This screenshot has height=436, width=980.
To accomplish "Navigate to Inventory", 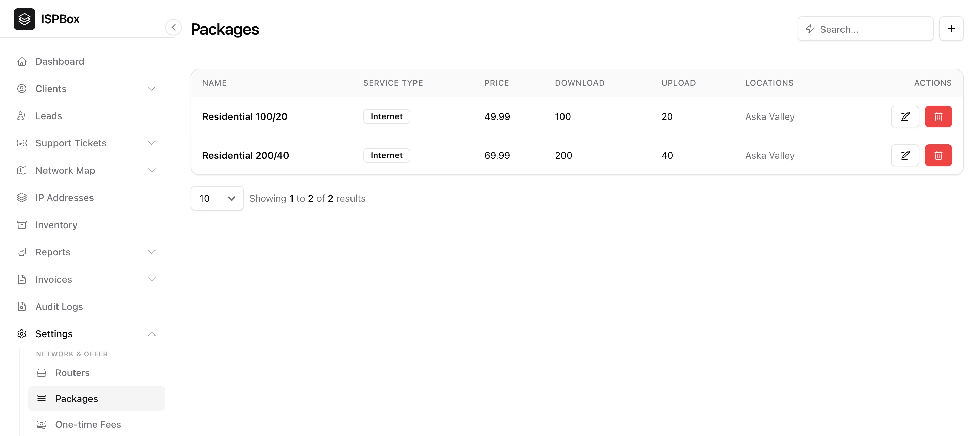I will pyautogui.click(x=56, y=225).
